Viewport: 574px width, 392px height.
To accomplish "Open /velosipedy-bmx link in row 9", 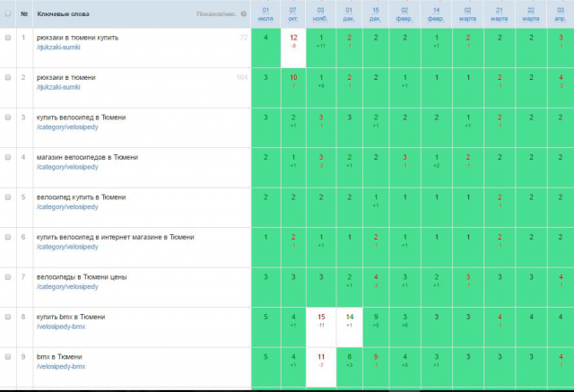I will (61, 366).
